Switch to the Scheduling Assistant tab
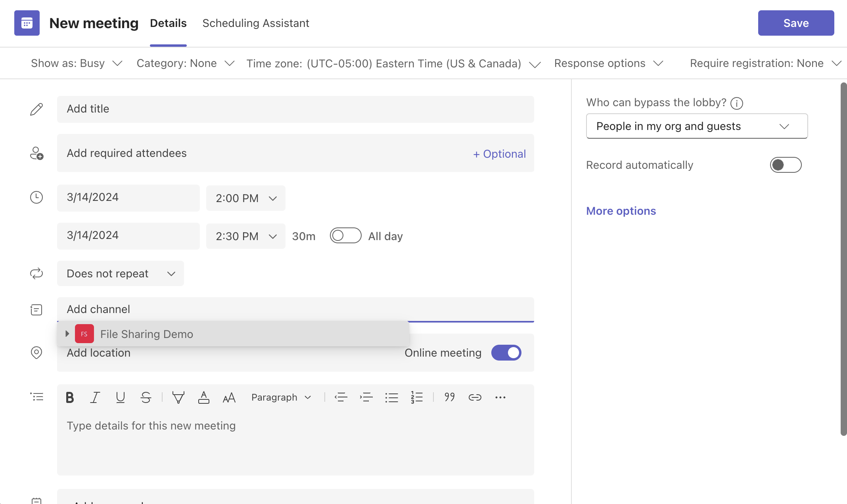The width and height of the screenshot is (847, 504). [256, 23]
